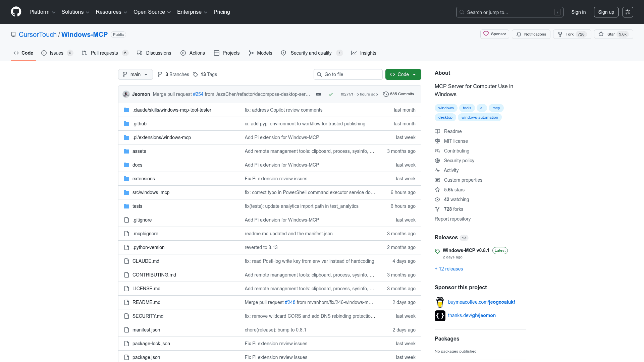Screen dimensions: 644x362
Task: Open the 585 Commits history
Action: point(398,94)
